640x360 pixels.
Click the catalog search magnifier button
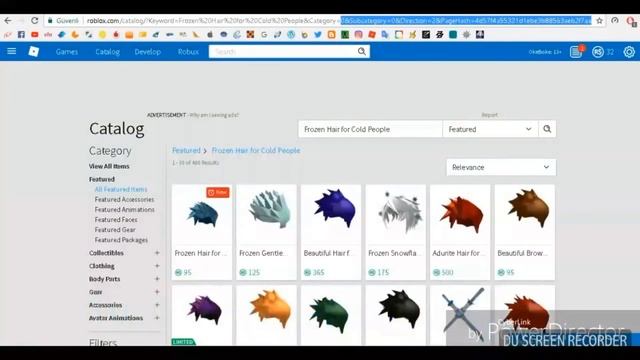coord(547,129)
